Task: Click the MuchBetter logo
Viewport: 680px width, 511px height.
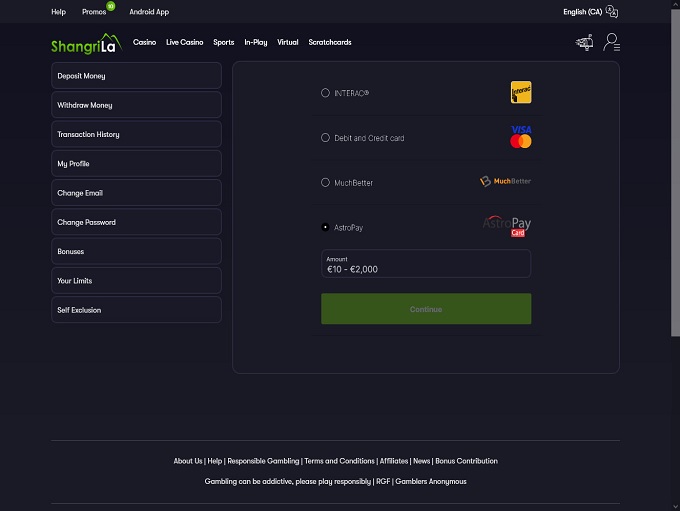Action: (x=505, y=182)
